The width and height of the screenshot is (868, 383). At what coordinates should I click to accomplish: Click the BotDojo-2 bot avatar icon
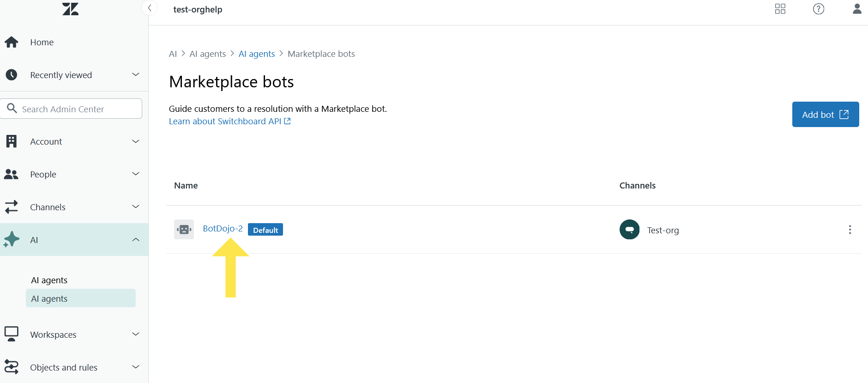(184, 229)
